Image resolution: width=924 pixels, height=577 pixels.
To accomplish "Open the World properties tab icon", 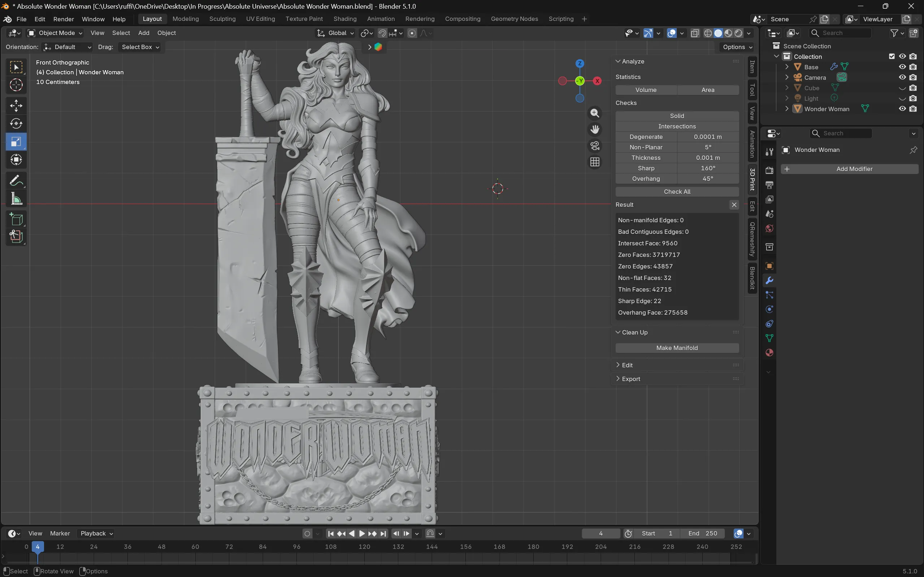I will tap(769, 228).
